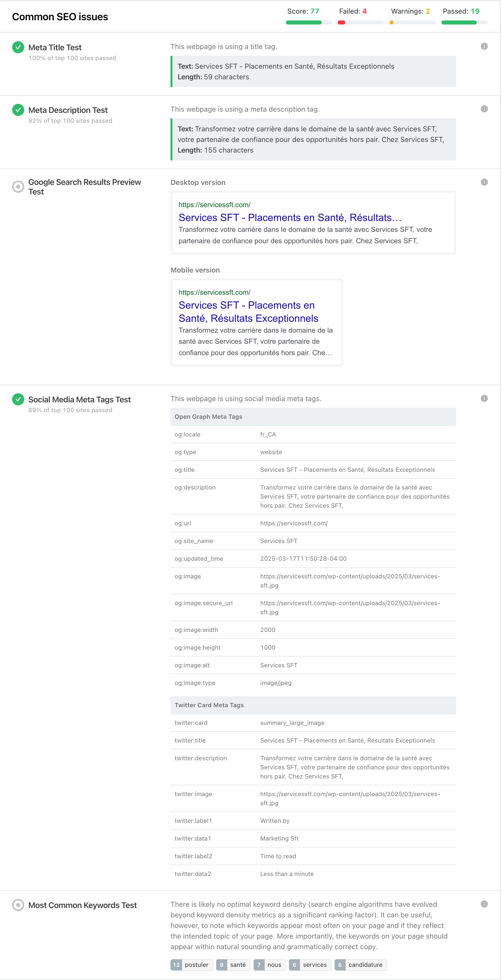Click the mobile preview title Services SFT - Placements

[x=248, y=312]
